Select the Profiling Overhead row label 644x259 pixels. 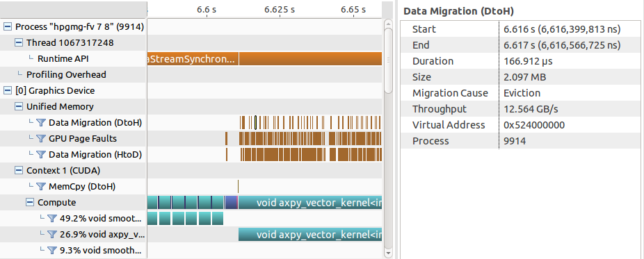point(66,74)
